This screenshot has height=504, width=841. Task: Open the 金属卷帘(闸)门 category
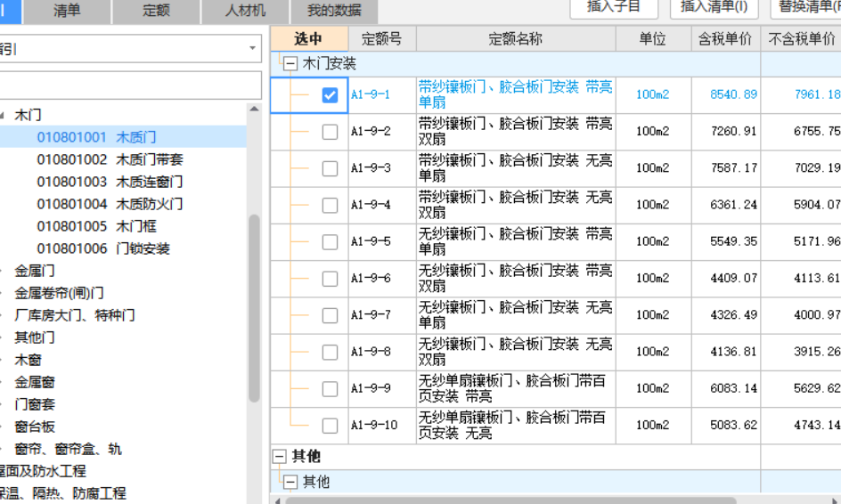(59, 293)
